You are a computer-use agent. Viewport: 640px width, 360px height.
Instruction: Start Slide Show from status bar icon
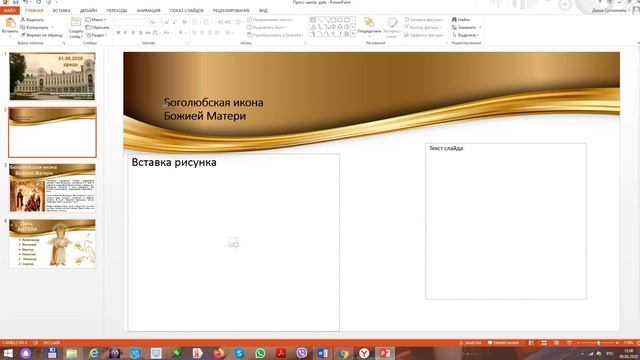click(569, 343)
